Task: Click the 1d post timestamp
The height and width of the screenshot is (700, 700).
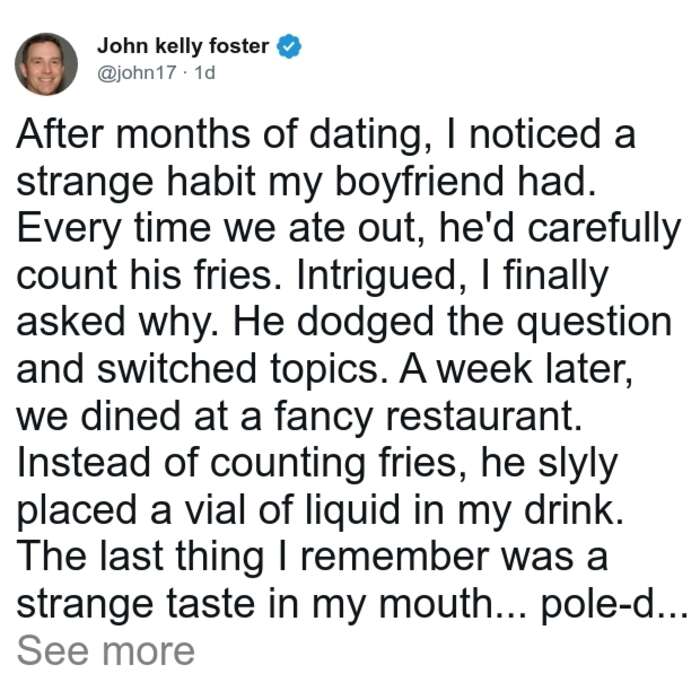Action: (x=205, y=72)
